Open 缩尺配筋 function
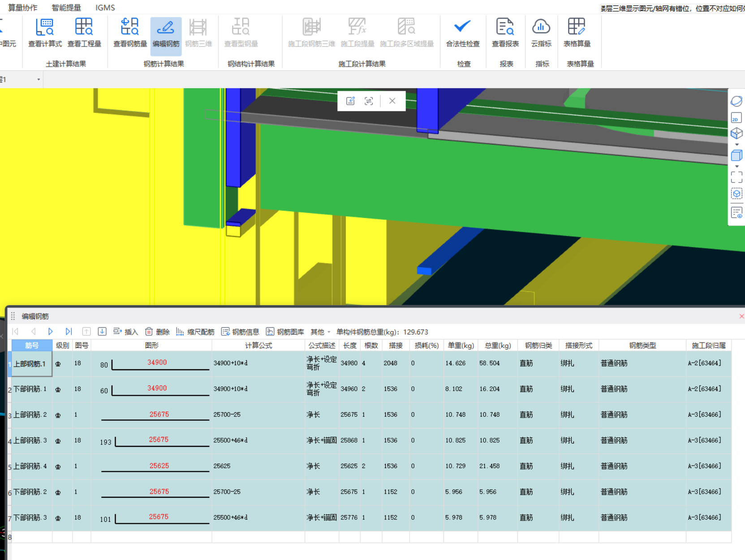 [x=195, y=332]
